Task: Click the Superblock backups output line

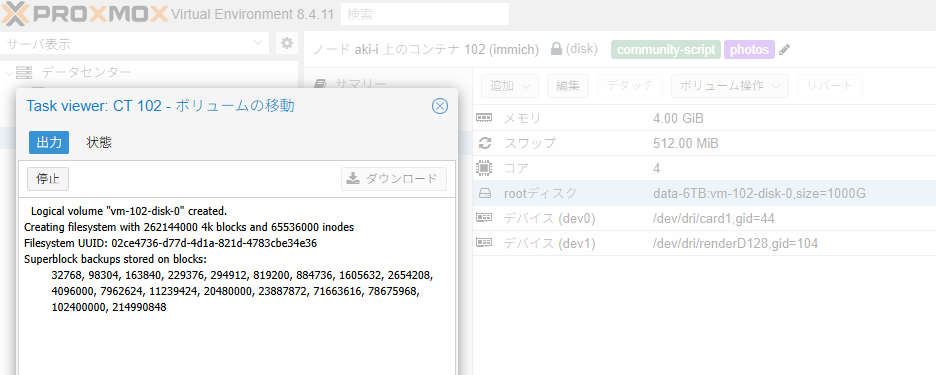Action: click(115, 259)
